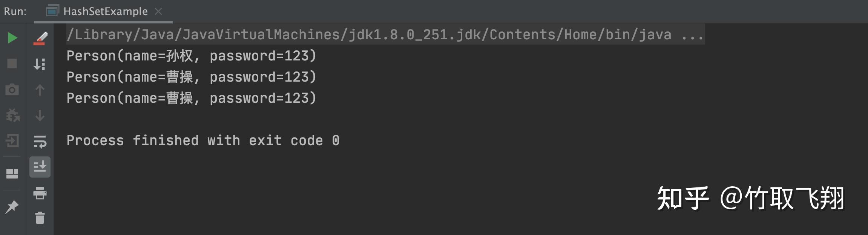Close the HashSetExample tab
The width and height of the screenshot is (868, 235).
click(x=158, y=12)
